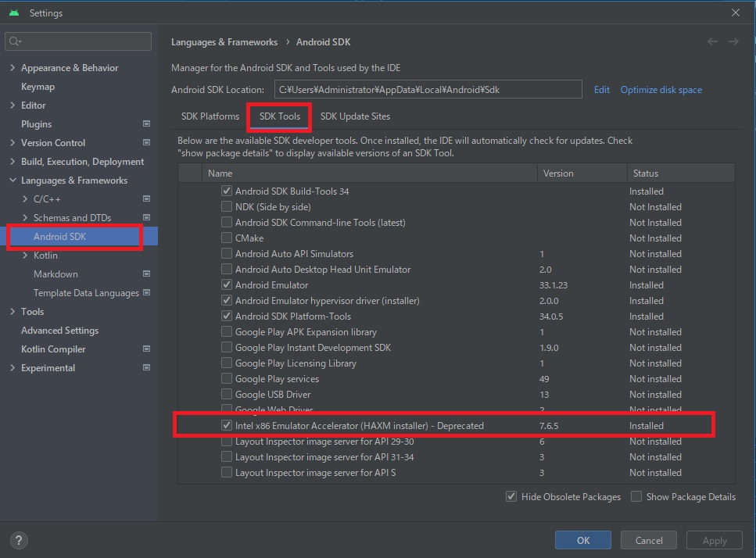Open the SDK Update Sites tab
Image resolution: width=756 pixels, height=558 pixels.
point(355,116)
